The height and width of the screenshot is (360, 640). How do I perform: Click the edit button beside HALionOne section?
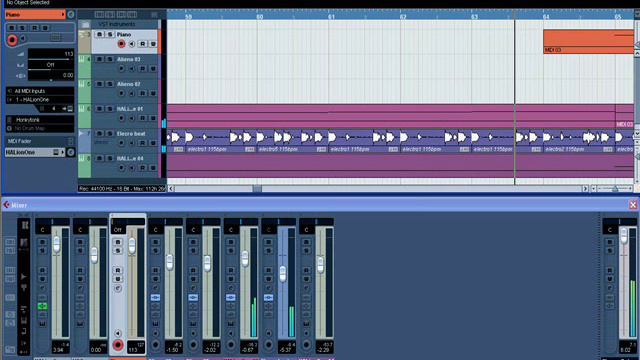(71, 153)
